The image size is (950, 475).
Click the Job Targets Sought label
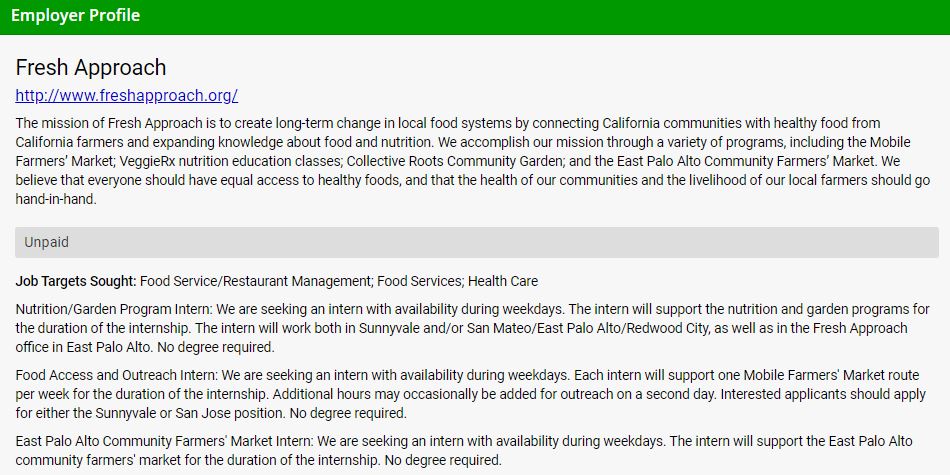[77, 281]
